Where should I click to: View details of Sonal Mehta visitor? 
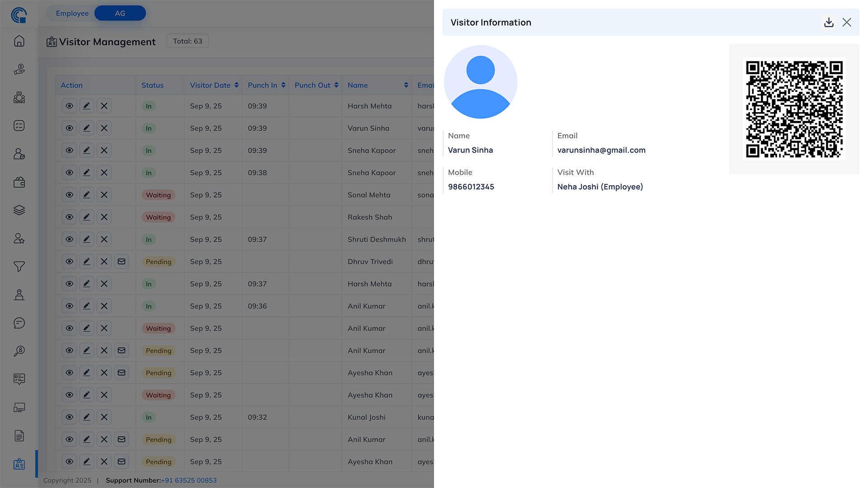69,195
